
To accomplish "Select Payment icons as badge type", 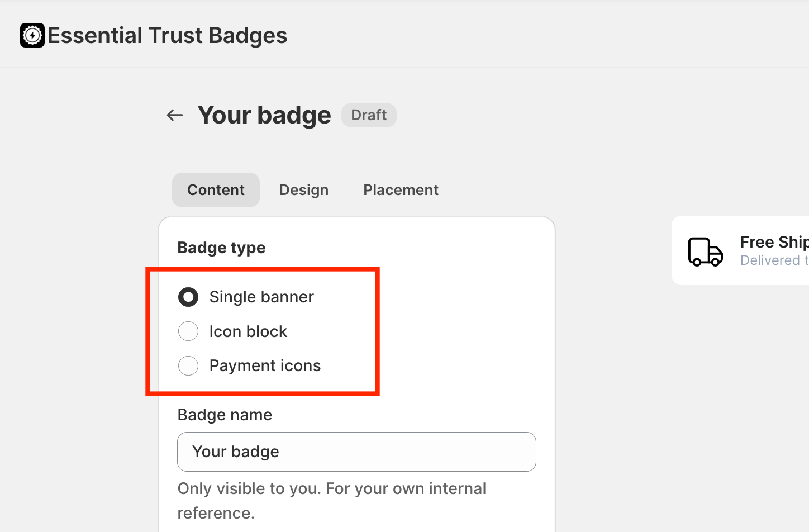I will click(x=188, y=366).
